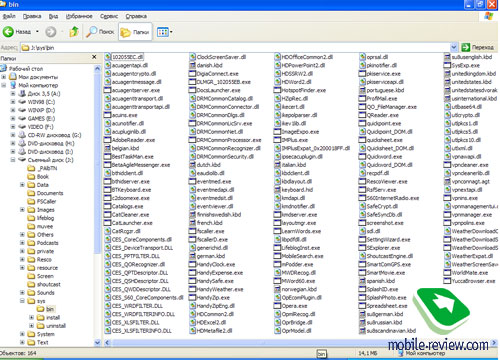
Task: Select the keyboard.hid file
Action: tap(293, 190)
